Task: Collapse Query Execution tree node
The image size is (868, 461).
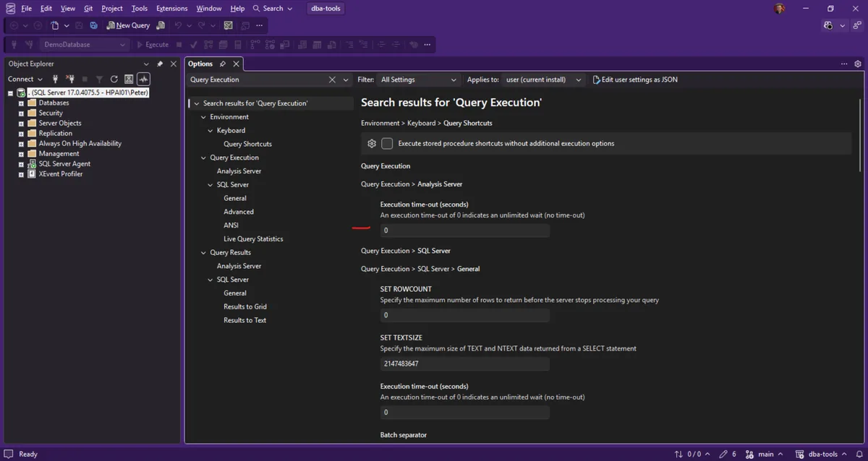Action: click(x=203, y=158)
